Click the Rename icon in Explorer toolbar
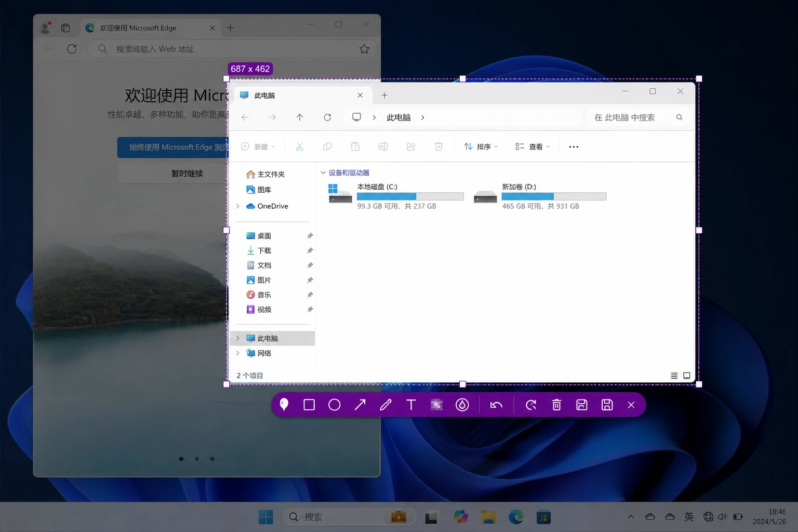Viewport: 798px width, 532px height. [383, 147]
